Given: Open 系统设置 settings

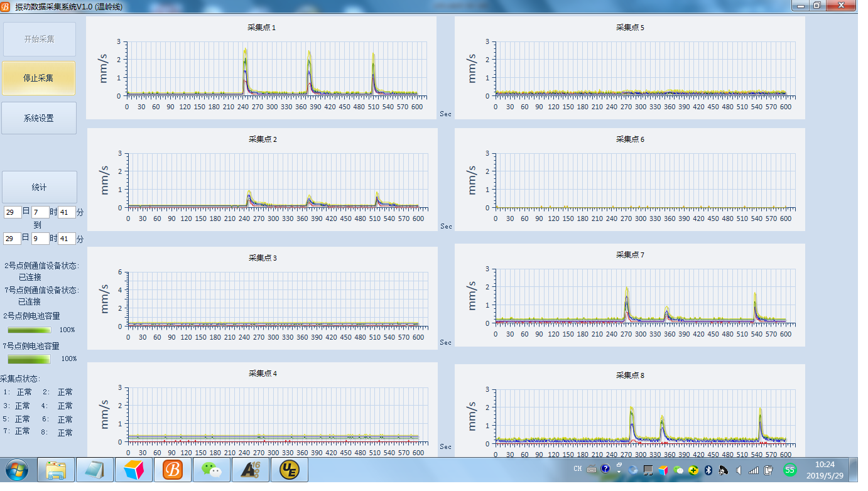Looking at the screenshot, I should click(x=38, y=118).
